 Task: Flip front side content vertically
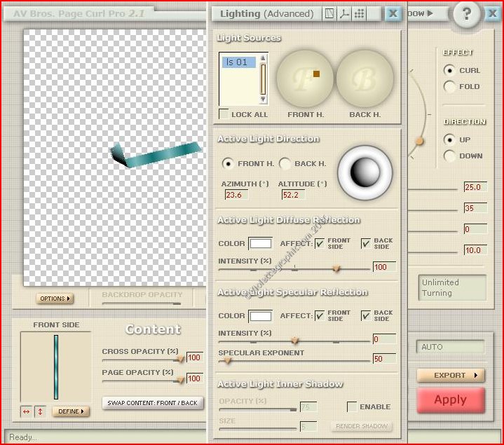click(40, 411)
